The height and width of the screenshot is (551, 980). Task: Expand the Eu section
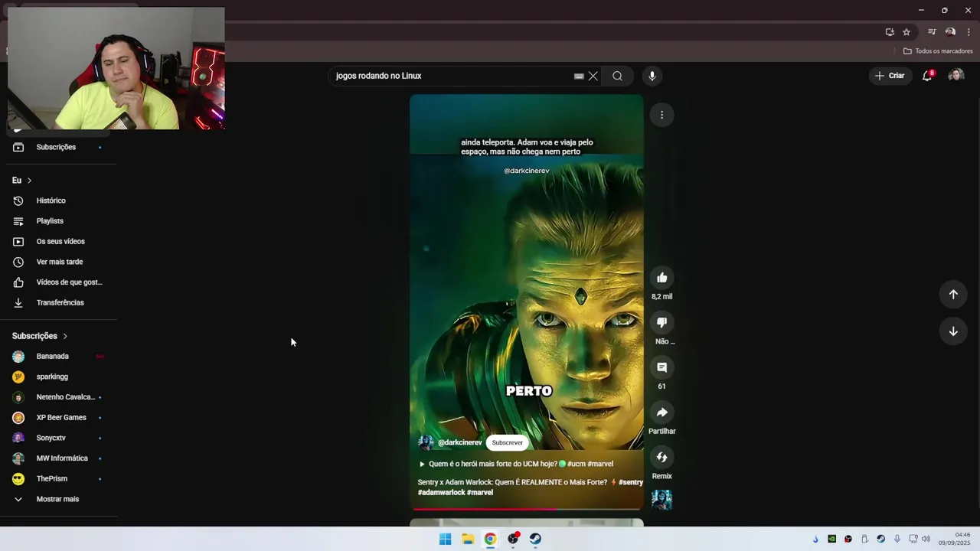click(22, 181)
